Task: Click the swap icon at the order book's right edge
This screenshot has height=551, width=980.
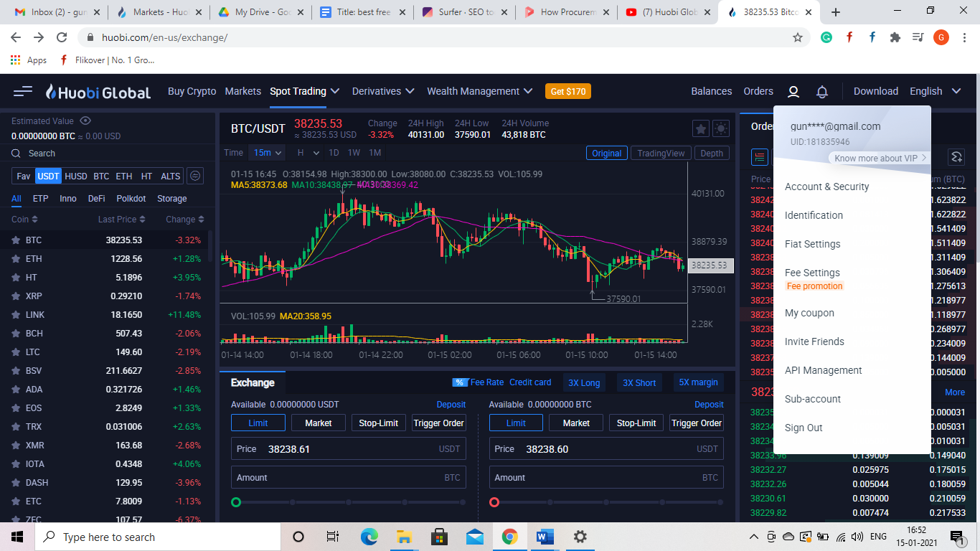Action: pos(956,157)
